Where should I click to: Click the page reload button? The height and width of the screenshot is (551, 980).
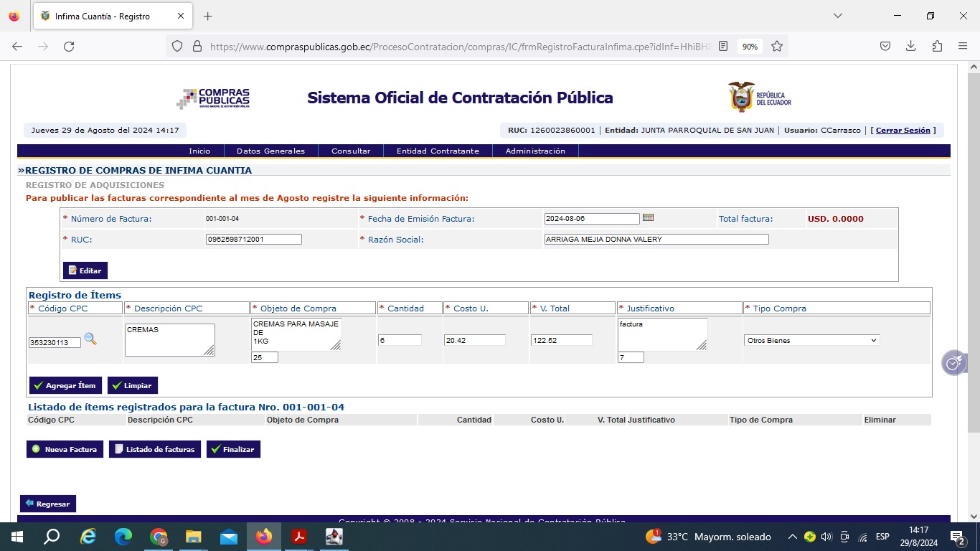[69, 46]
